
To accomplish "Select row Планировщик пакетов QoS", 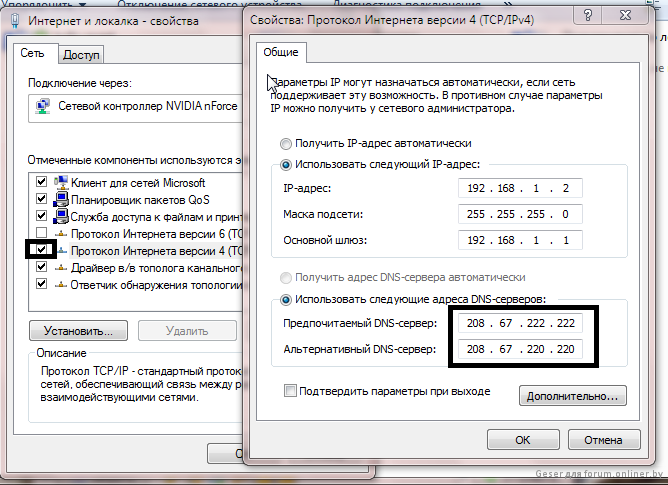I will 137,200.
